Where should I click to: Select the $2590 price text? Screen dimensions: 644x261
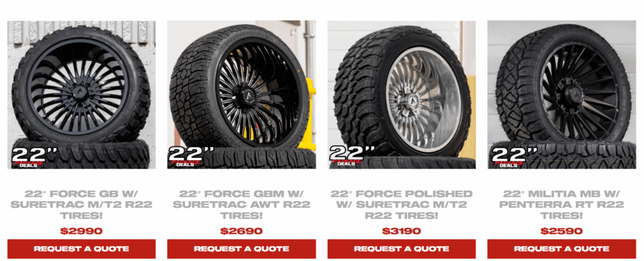[x=562, y=231]
